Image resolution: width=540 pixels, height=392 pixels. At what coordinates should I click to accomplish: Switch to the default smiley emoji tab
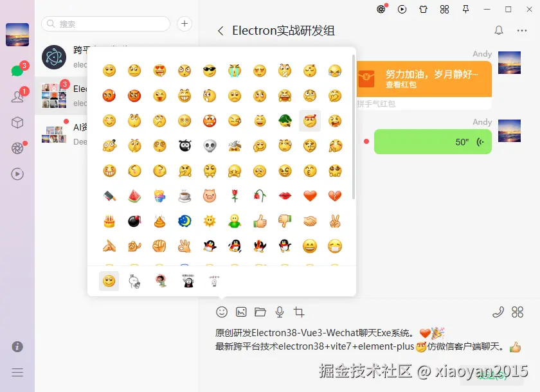point(109,281)
